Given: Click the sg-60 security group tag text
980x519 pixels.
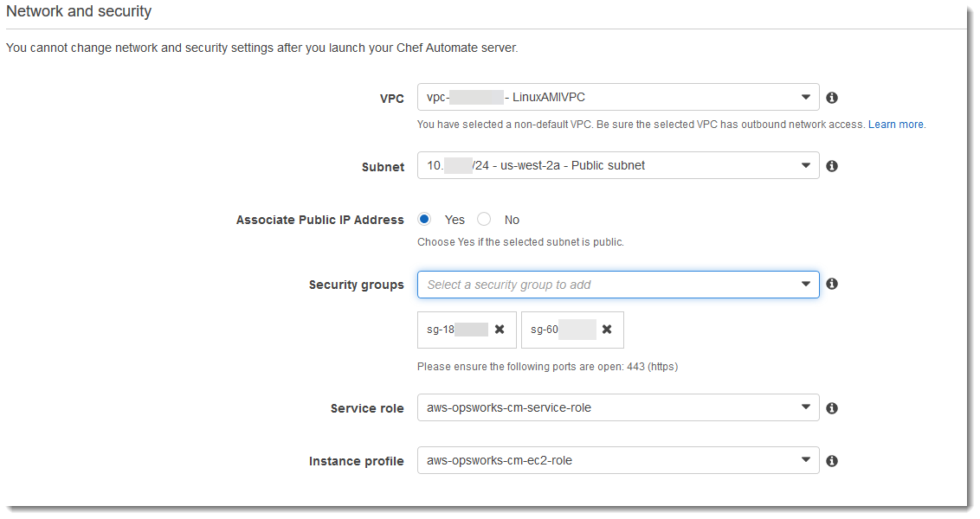Looking at the screenshot, I should click(545, 330).
